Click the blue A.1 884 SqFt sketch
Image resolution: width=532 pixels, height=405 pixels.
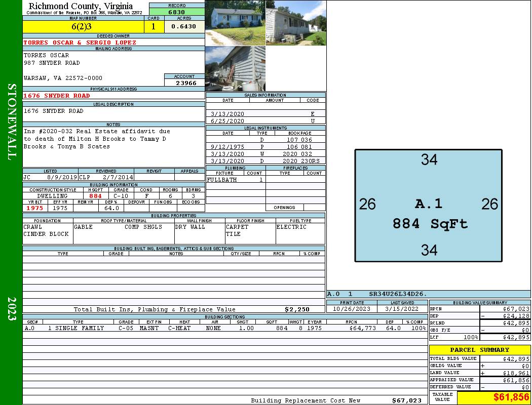(x=428, y=206)
